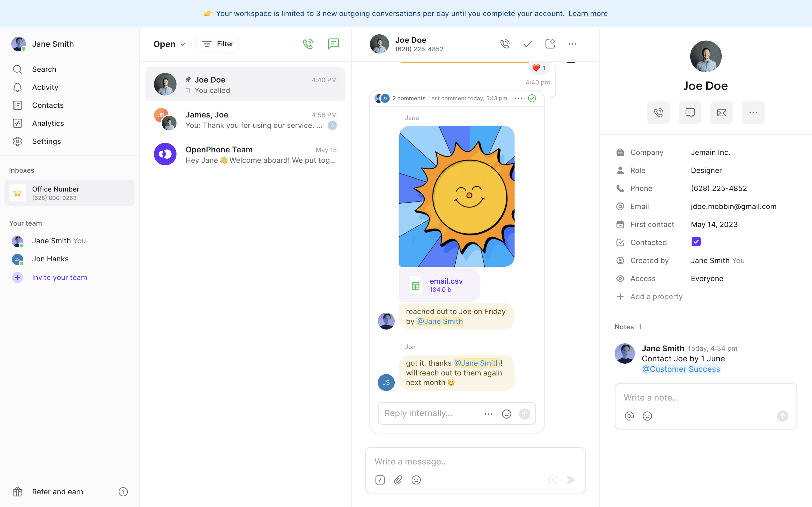Mark Joe Doe conversation as done
The width and height of the screenshot is (812, 507).
pos(527,44)
